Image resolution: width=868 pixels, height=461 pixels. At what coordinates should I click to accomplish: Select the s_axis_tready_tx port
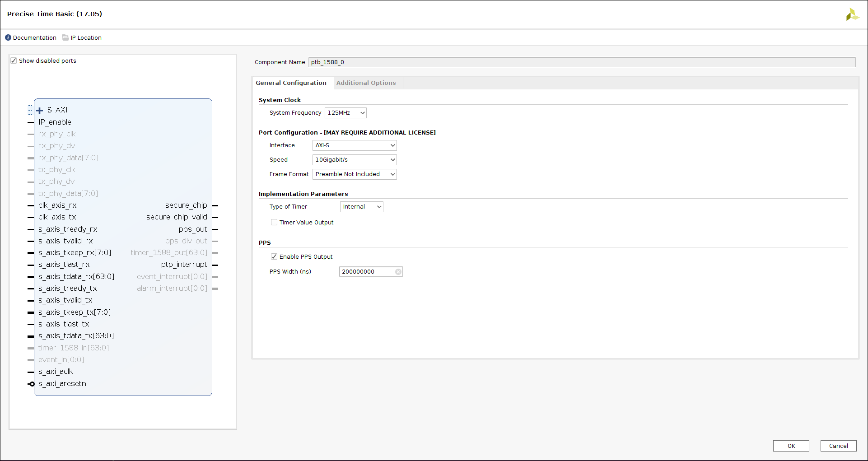point(68,289)
